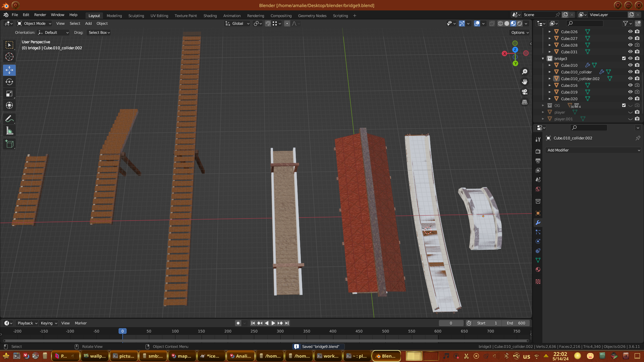This screenshot has height=362, width=644.
Task: Hide Cube.016 with its eye icon
Action: click(x=630, y=85)
